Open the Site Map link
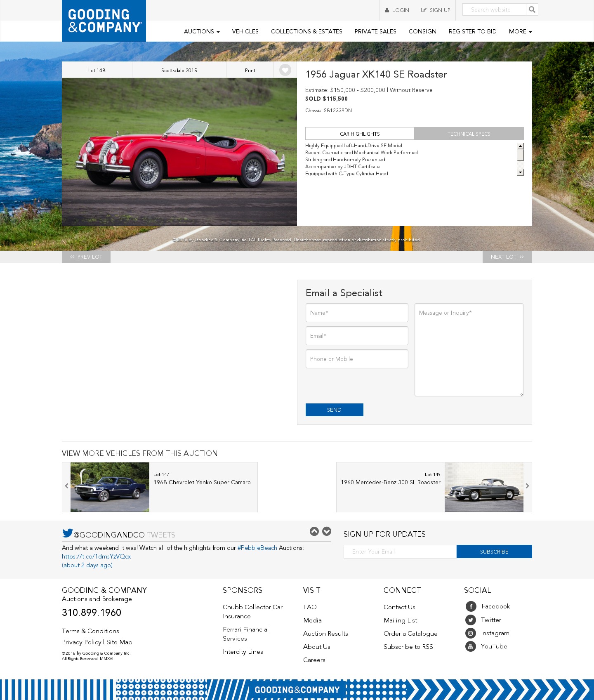594x700 pixels. (119, 642)
